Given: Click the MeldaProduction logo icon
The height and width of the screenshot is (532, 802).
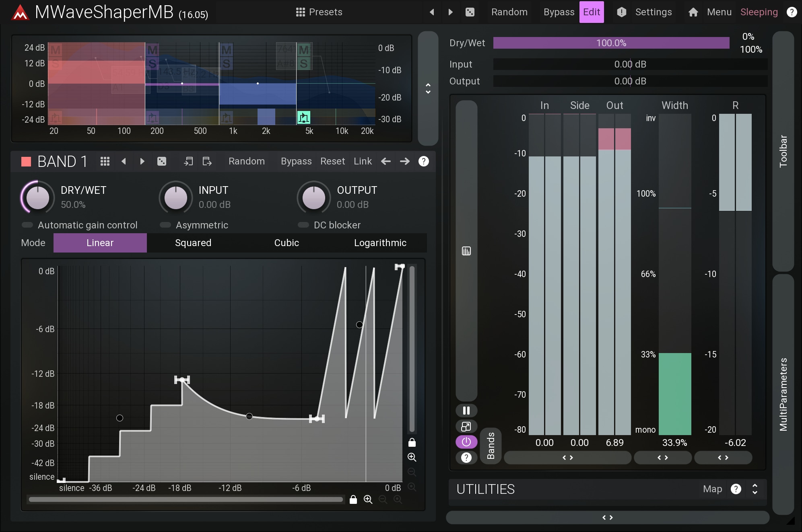Looking at the screenshot, I should pos(20,13).
